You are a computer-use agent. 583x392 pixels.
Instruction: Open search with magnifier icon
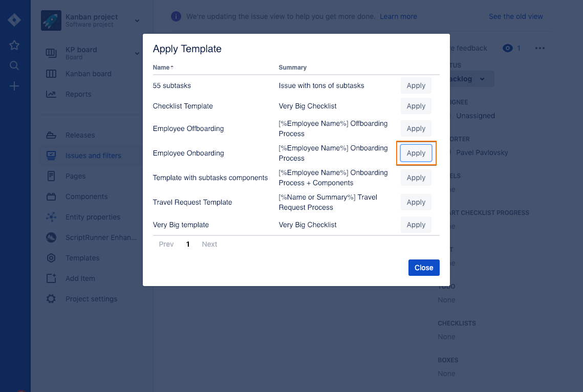14,66
